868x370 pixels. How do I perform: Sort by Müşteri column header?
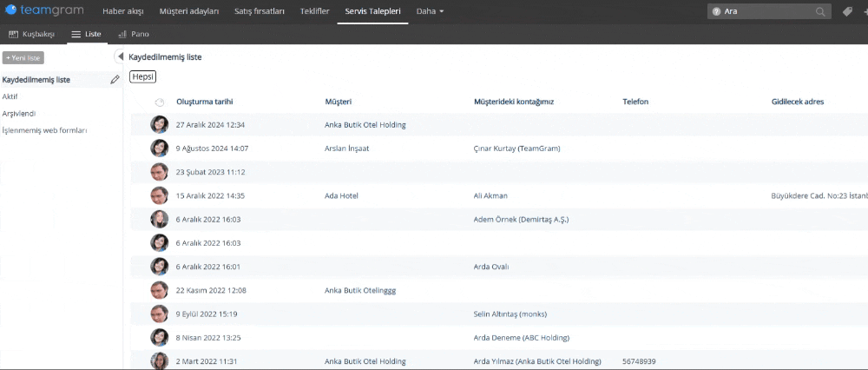[x=339, y=102]
